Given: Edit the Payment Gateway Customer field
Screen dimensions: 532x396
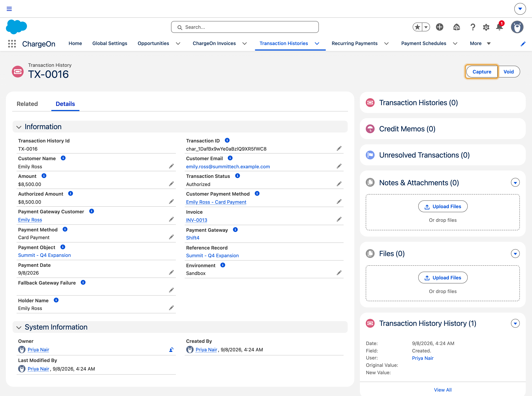Looking at the screenshot, I should point(171,220).
